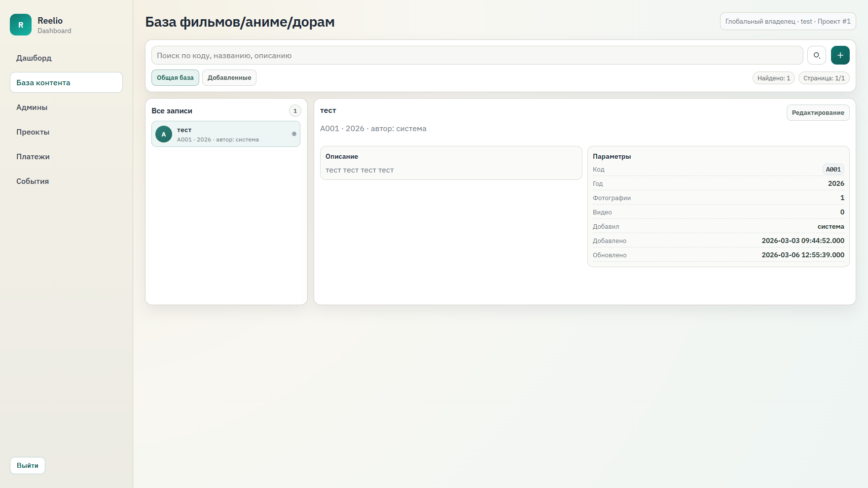Click the magnifier search icon button

click(x=816, y=55)
